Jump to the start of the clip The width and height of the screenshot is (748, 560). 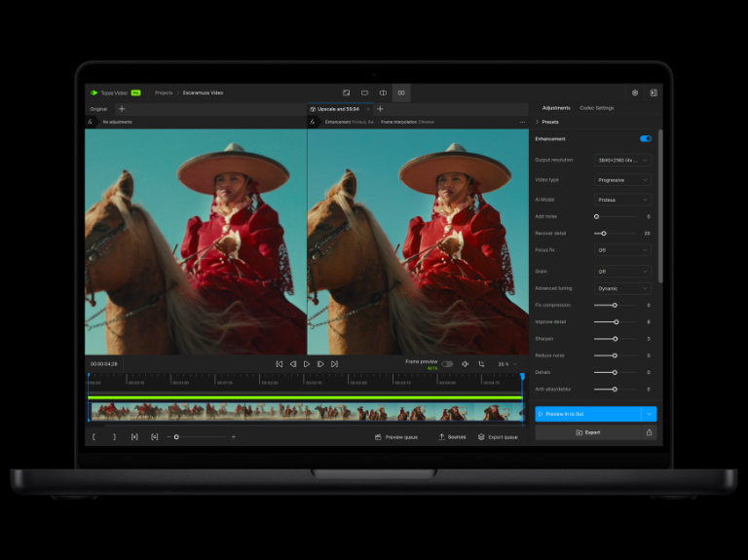[280, 364]
